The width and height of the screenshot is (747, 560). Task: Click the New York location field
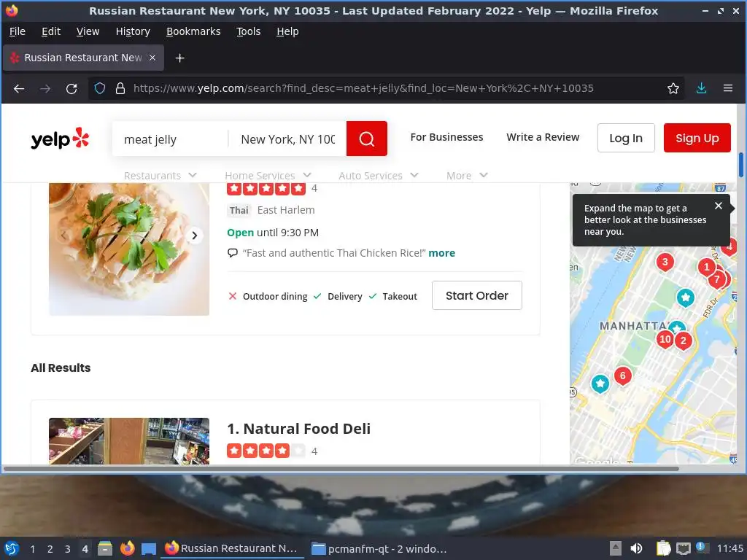coord(287,139)
